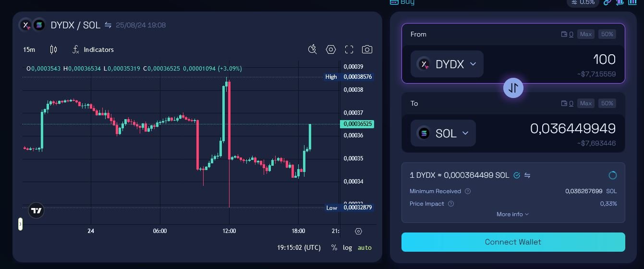Expand More info details
The height and width of the screenshot is (269, 644).
(x=512, y=214)
